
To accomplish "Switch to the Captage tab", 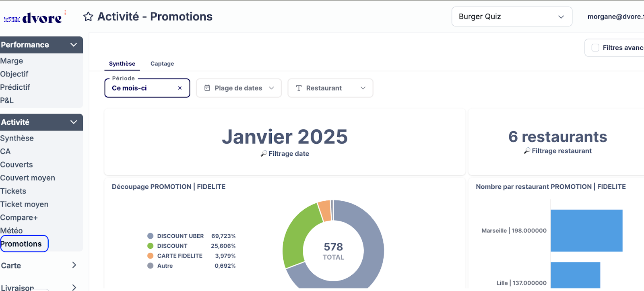I will [x=162, y=64].
